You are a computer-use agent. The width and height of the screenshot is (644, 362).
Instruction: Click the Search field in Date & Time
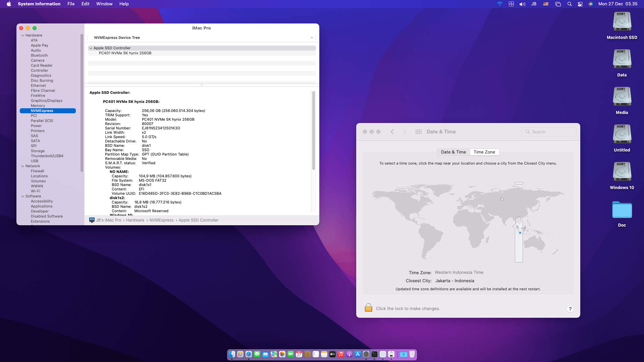pos(549,132)
